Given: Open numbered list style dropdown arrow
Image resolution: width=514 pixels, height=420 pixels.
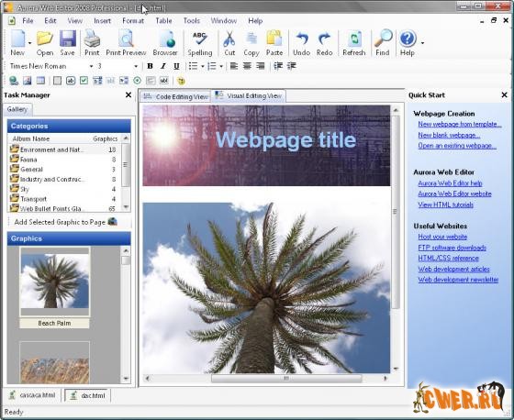Looking at the screenshot, I should coord(221,67).
